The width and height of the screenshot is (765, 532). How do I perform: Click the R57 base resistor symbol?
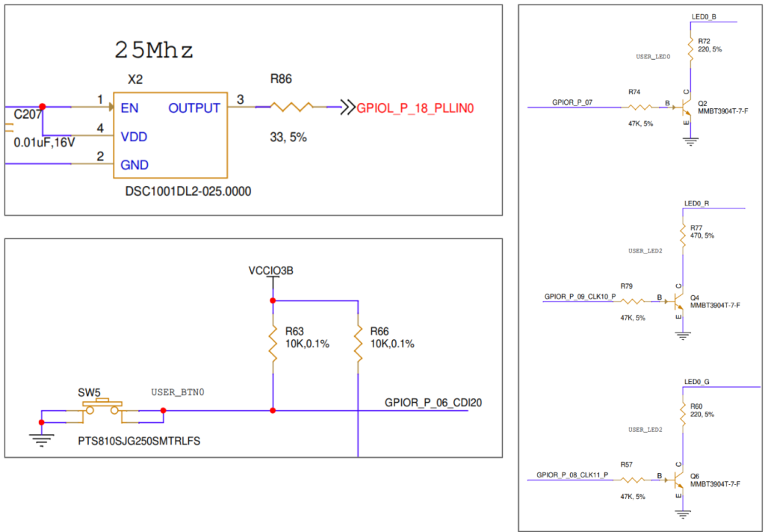pos(632,480)
